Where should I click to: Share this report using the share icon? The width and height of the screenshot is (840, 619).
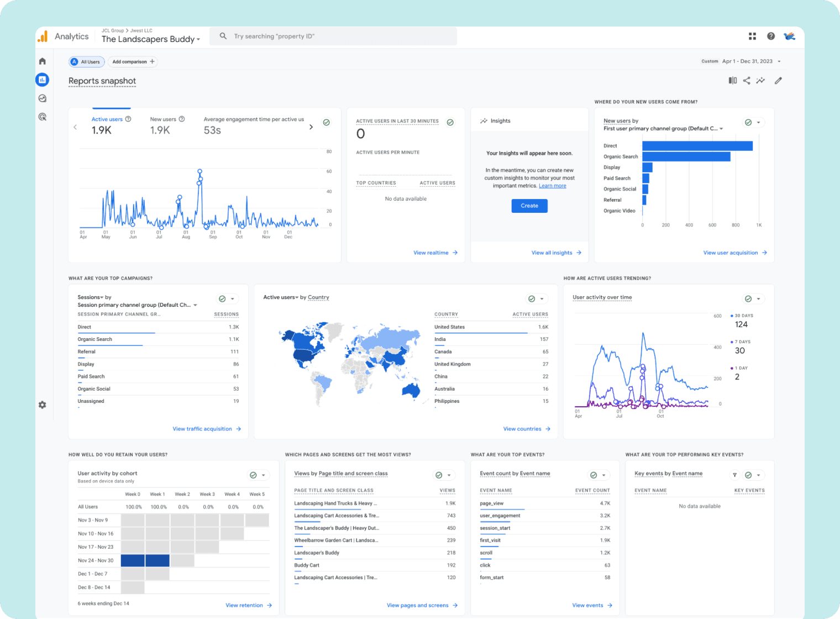tap(747, 80)
